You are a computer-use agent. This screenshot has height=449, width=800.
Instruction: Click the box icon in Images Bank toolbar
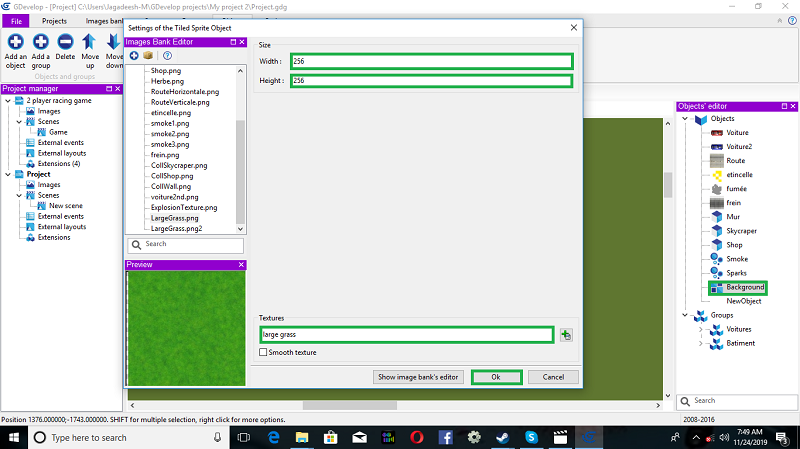pos(148,56)
